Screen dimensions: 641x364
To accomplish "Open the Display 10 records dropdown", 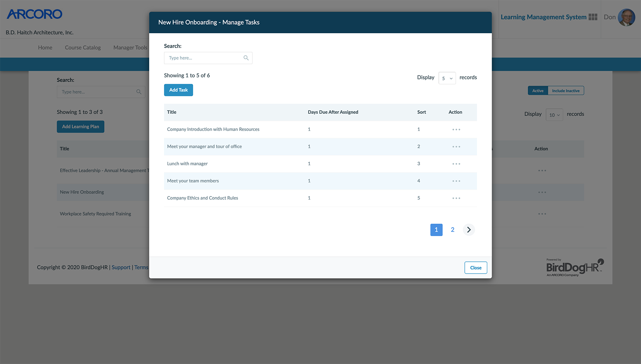I will coord(554,114).
